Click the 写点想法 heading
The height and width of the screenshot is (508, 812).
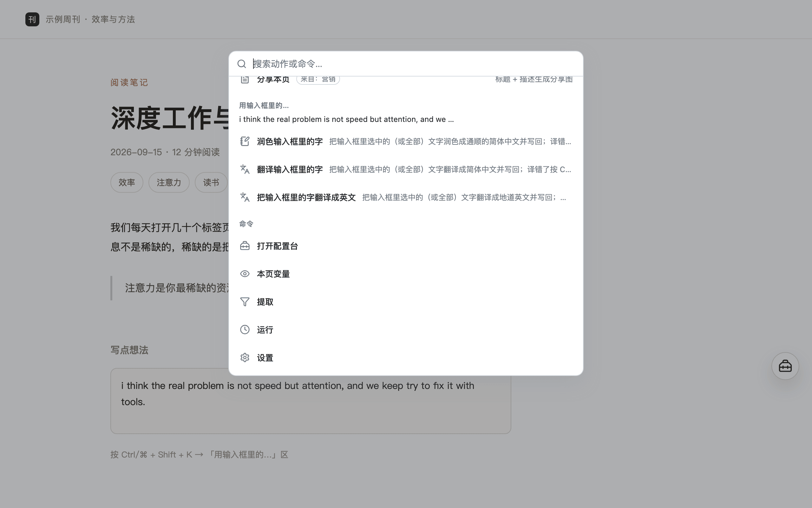[129, 350]
